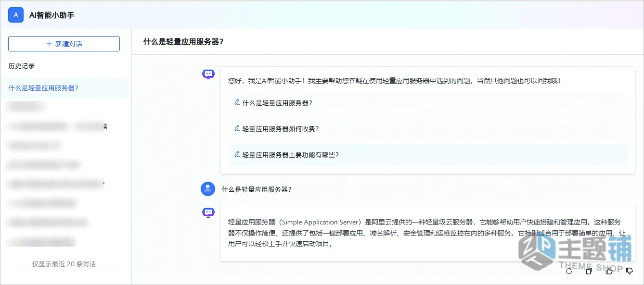Start a new chat with 新建对话
The height and width of the screenshot is (285, 644).
(64, 44)
